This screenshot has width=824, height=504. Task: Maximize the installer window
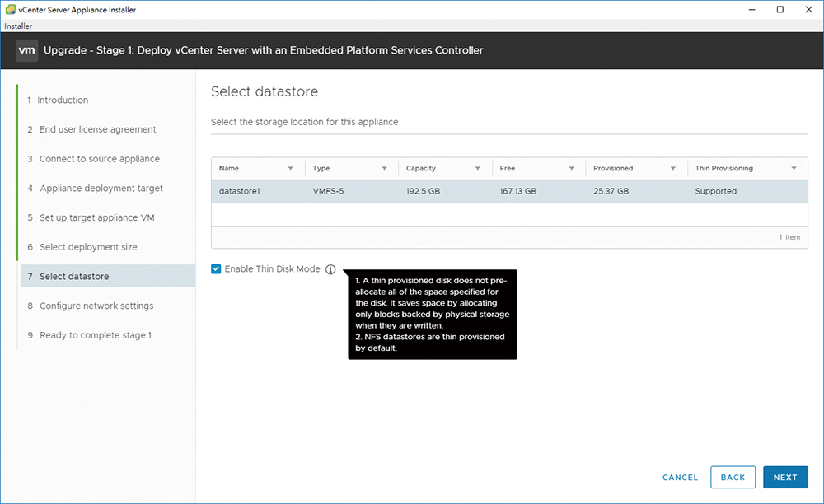click(780, 9)
